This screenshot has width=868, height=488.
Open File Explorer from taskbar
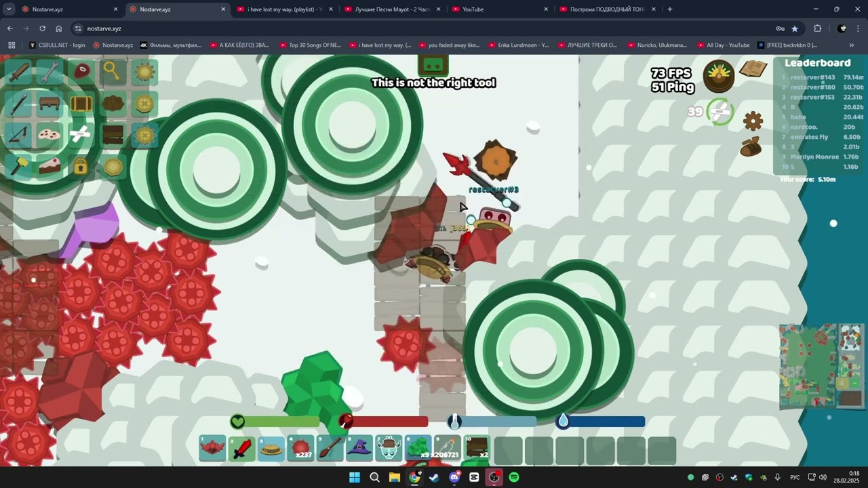[x=395, y=477]
